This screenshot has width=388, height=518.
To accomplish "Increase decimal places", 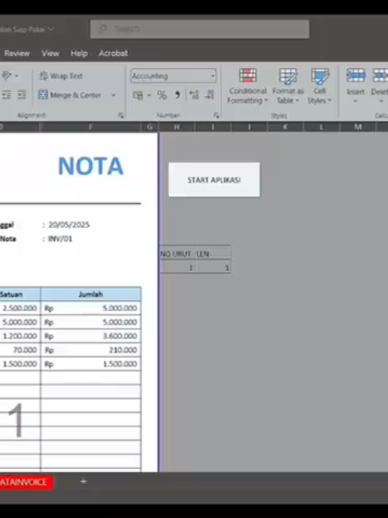I will [x=194, y=95].
